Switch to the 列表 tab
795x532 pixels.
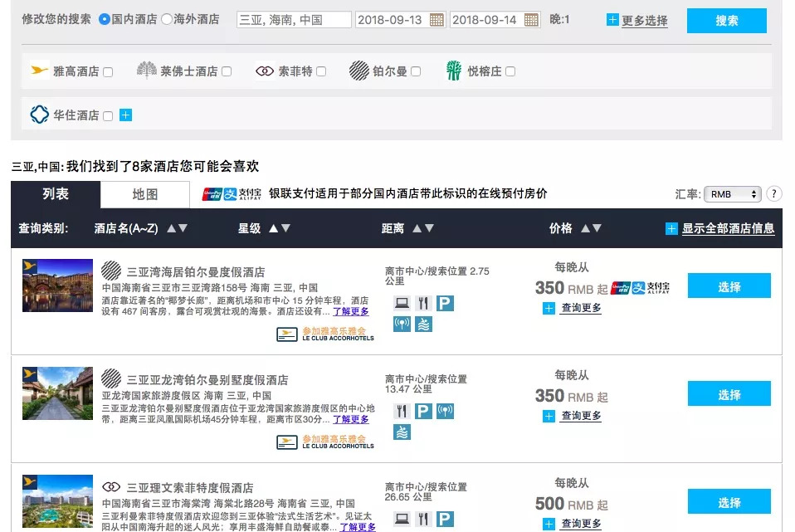pos(56,194)
